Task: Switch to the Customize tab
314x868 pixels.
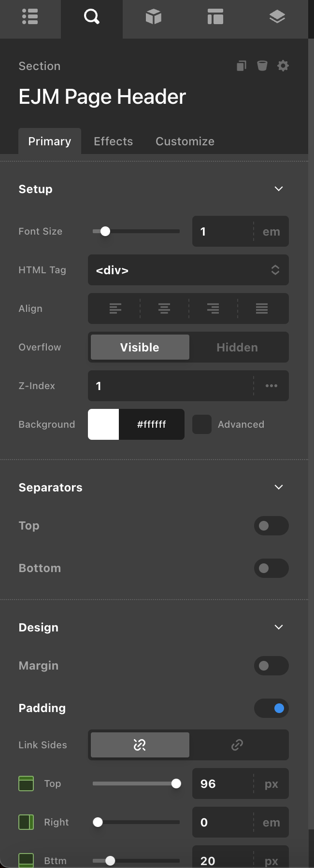Action: pos(185,141)
